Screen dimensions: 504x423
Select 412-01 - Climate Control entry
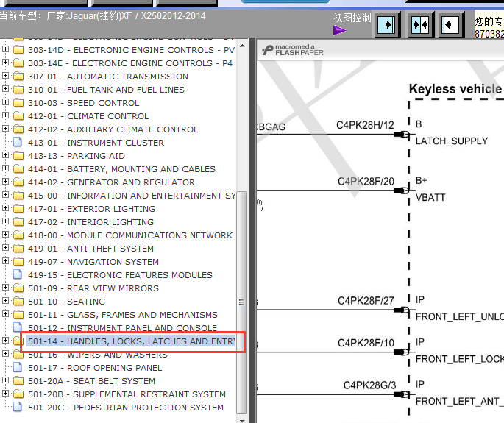88,116
